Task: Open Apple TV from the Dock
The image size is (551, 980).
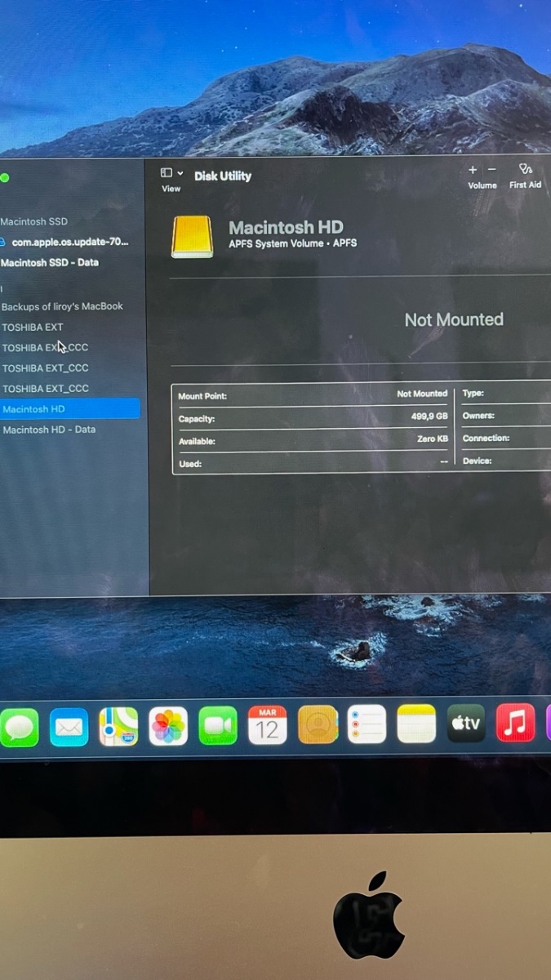Action: tap(466, 723)
